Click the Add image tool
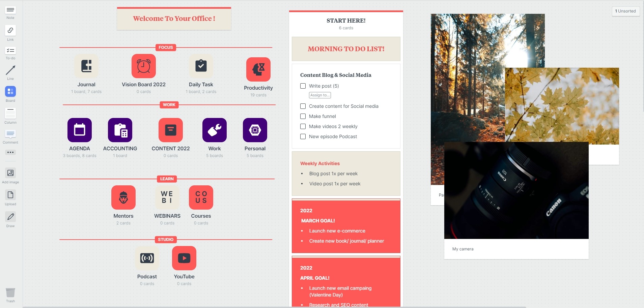 [x=10, y=173]
